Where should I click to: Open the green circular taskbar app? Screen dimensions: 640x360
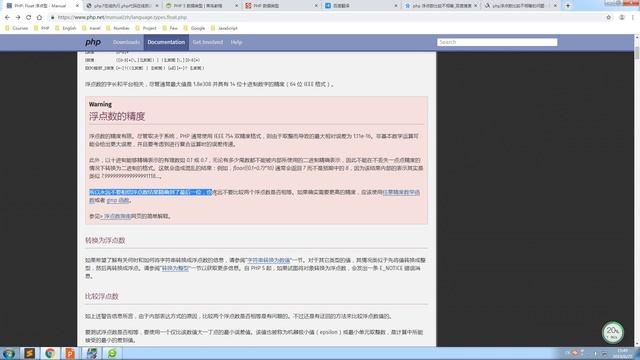click(112, 353)
